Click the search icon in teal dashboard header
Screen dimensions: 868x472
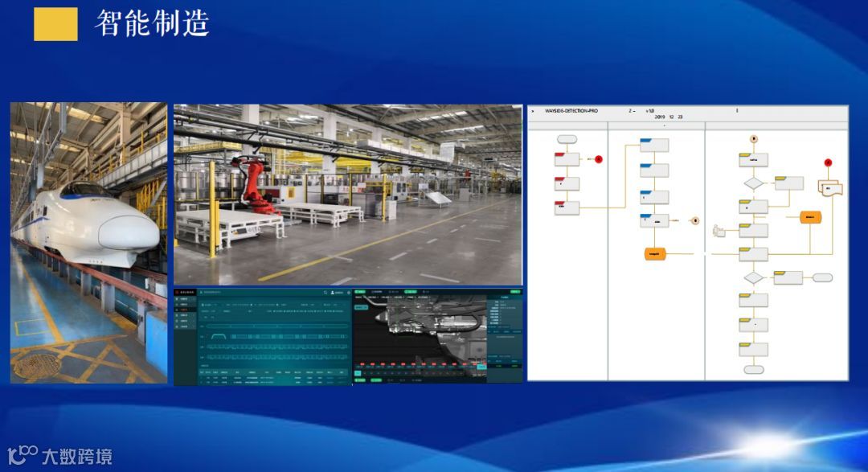[x=325, y=293]
